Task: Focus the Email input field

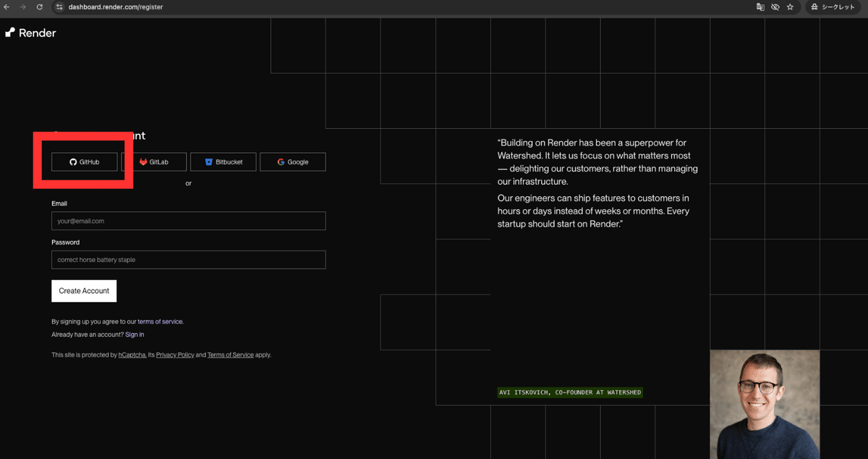Action: pos(189,221)
